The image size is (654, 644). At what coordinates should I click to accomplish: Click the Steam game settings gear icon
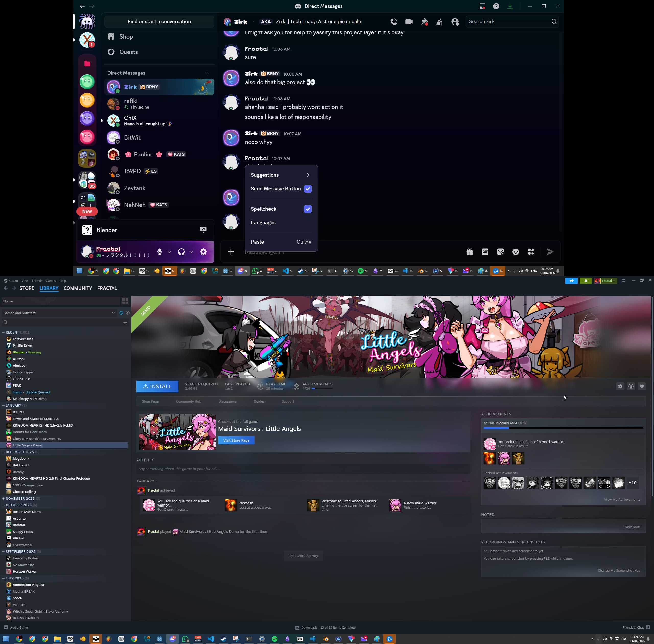(620, 386)
